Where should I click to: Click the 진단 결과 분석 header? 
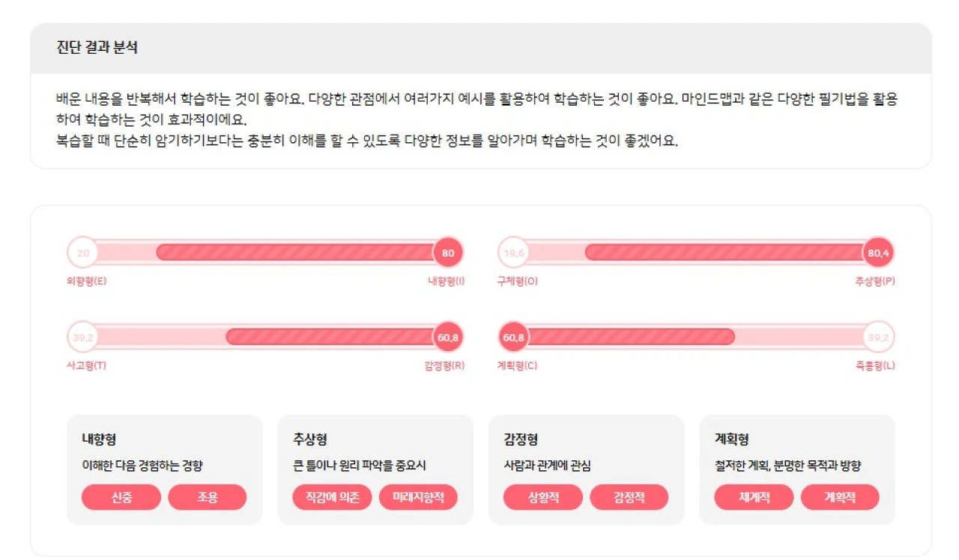[97, 48]
